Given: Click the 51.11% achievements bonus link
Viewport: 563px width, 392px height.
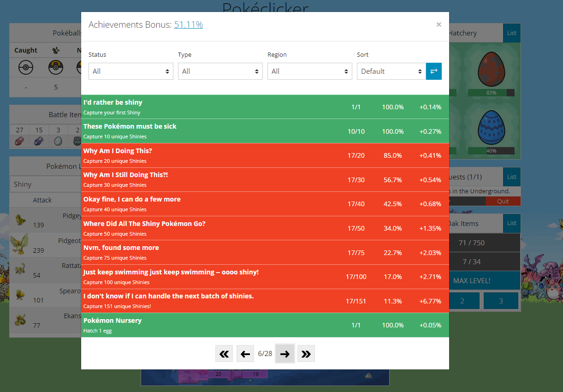Looking at the screenshot, I should pyautogui.click(x=188, y=25).
